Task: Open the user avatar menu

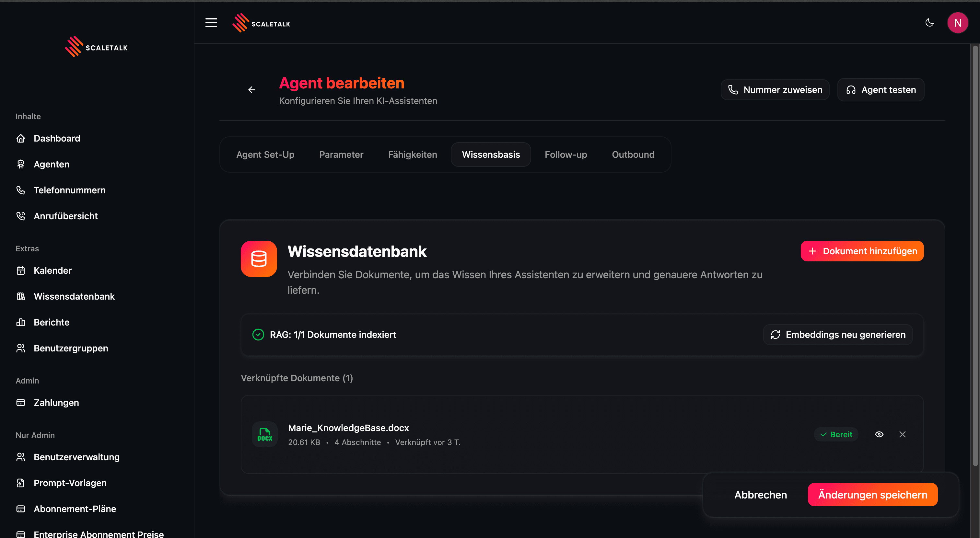Action: tap(958, 22)
